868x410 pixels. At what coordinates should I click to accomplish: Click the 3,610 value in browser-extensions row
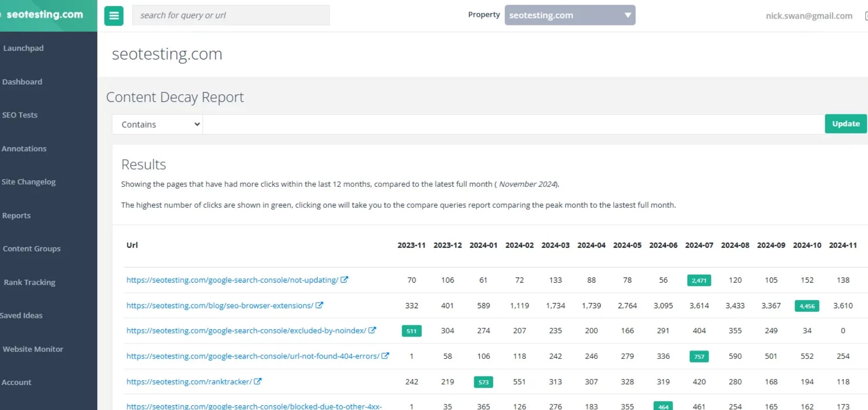(843, 305)
